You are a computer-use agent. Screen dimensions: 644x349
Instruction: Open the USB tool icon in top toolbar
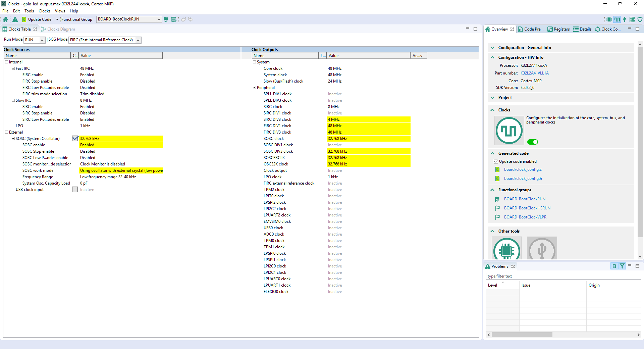(x=625, y=19)
